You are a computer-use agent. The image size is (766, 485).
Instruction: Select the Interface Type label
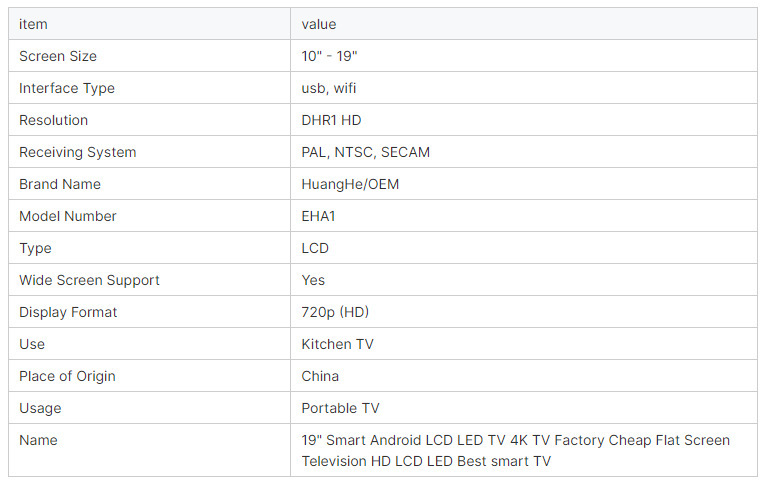(x=67, y=88)
